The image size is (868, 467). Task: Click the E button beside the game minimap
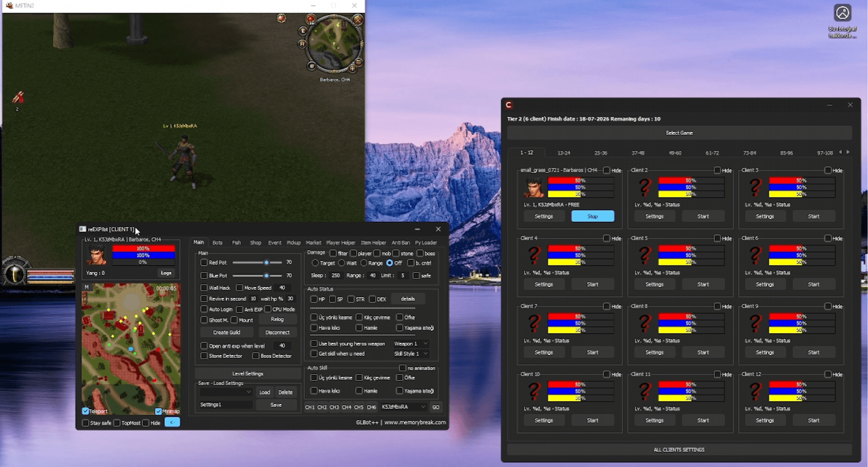[x=303, y=31]
